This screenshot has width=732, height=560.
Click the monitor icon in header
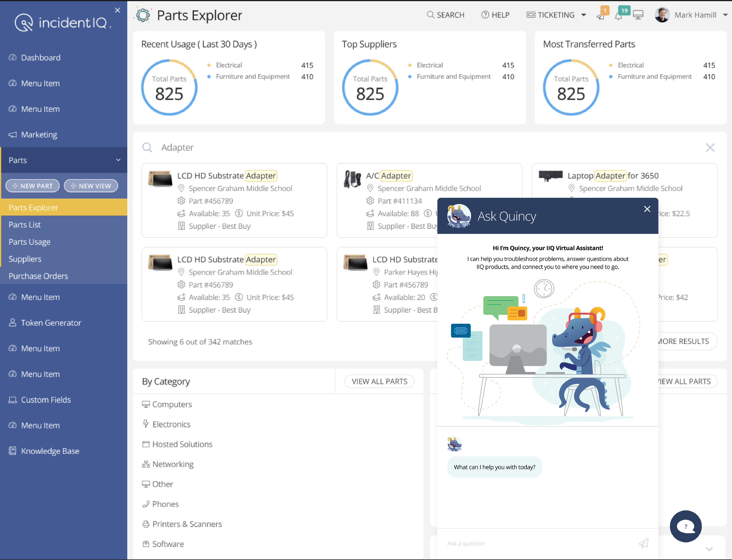coord(638,15)
